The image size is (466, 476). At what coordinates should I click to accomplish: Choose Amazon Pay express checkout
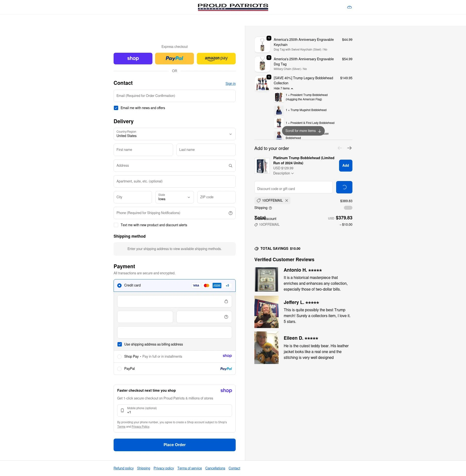click(216, 58)
